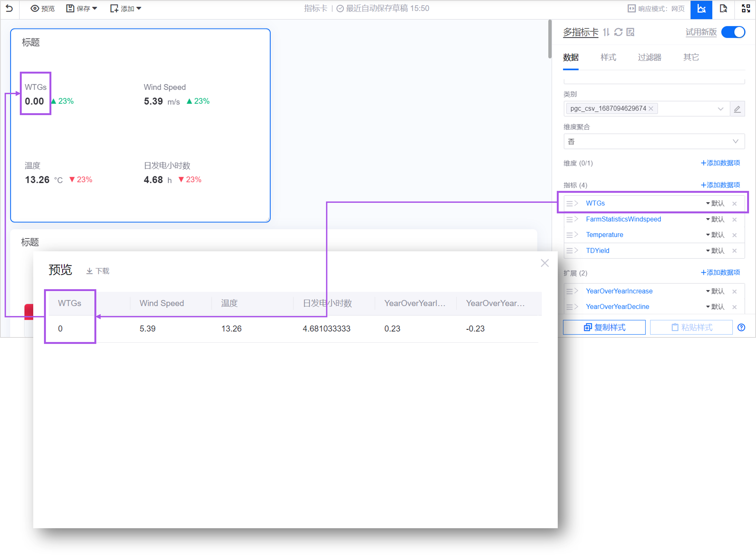Expand the 维度聚合 dropdown
This screenshot has width=756, height=555.
[654, 141]
